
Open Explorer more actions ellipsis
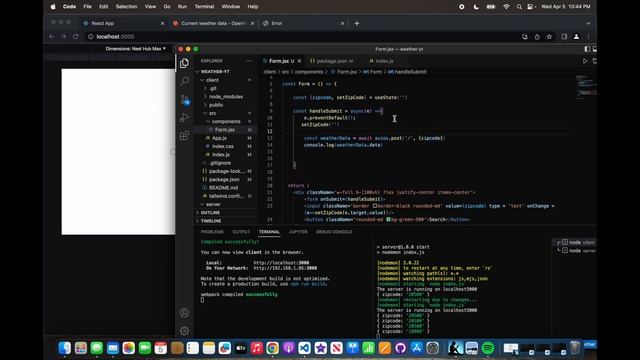click(x=249, y=61)
